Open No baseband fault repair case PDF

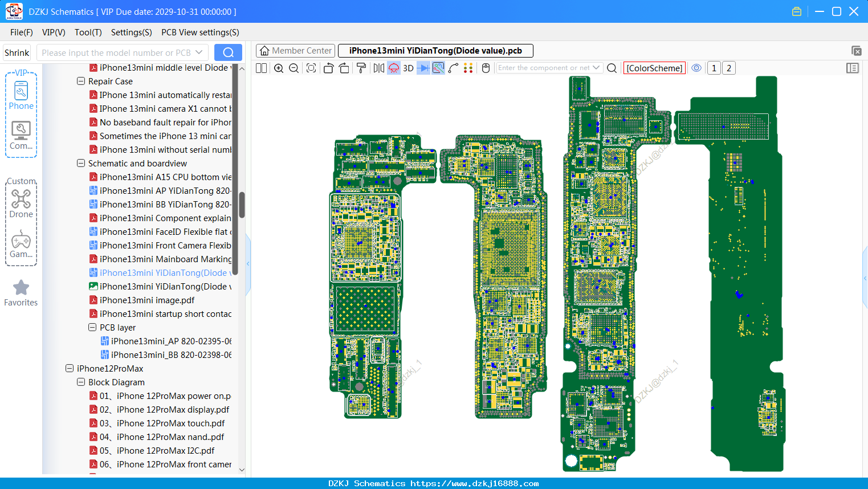tap(160, 123)
